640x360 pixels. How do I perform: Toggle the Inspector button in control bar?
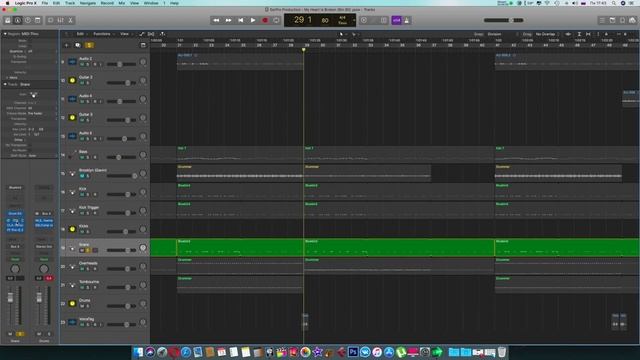18,20
